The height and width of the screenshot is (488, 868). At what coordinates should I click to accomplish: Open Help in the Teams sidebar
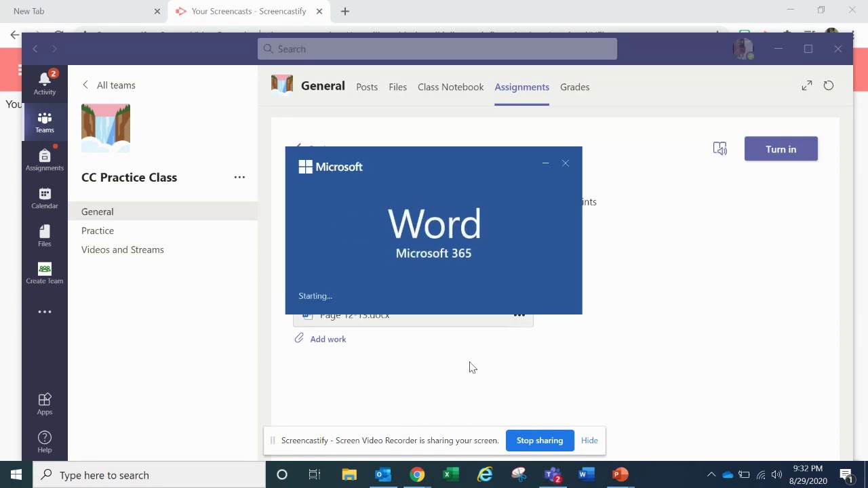[45, 442]
